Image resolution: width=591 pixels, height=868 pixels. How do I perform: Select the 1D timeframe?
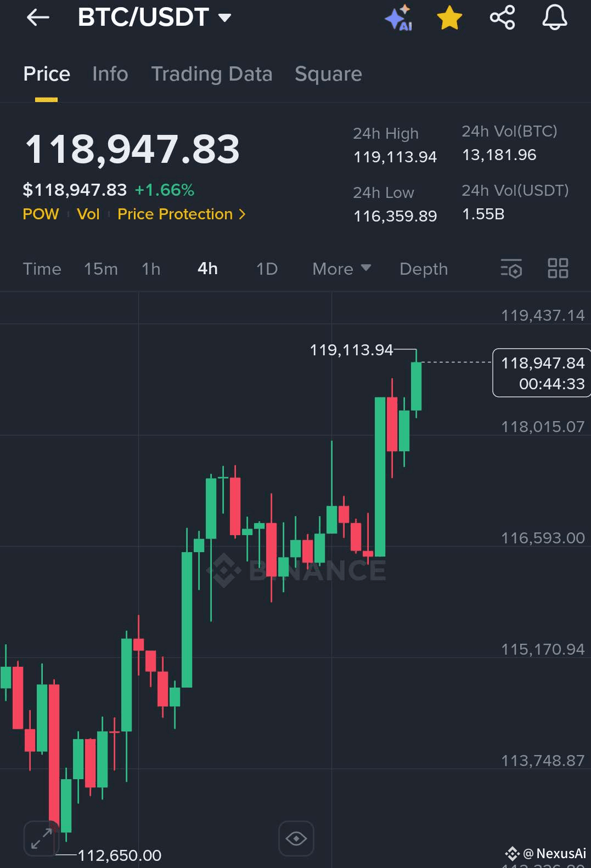267,269
